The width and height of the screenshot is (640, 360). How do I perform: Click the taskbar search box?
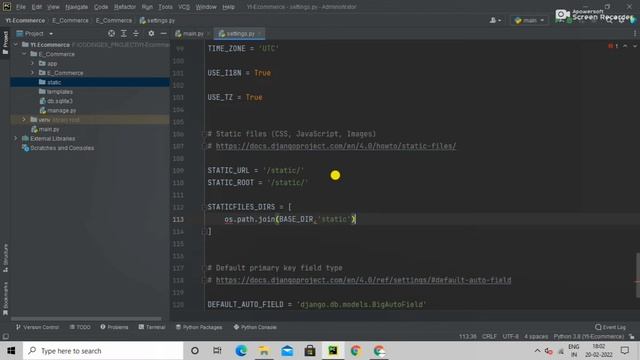click(103, 351)
